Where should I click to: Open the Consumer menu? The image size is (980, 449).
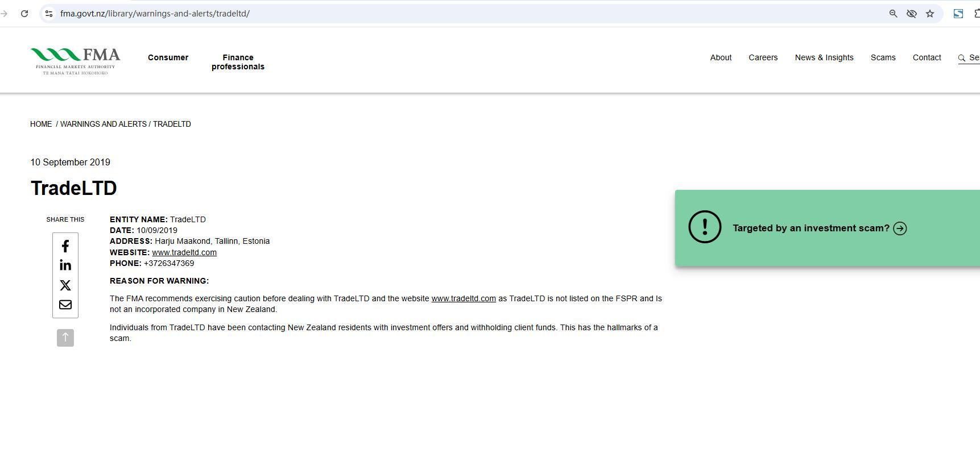[x=168, y=57]
